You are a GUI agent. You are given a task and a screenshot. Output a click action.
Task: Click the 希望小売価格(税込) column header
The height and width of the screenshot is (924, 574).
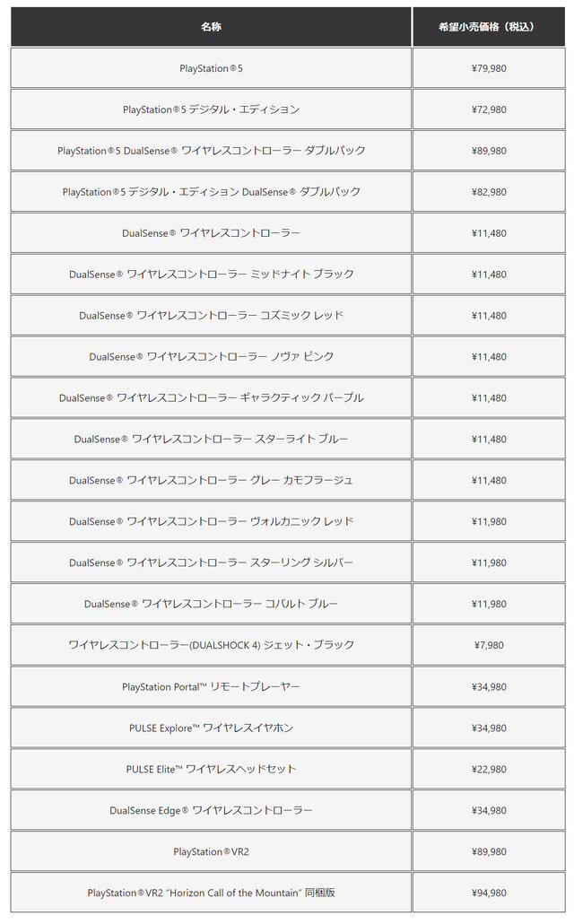tap(489, 27)
